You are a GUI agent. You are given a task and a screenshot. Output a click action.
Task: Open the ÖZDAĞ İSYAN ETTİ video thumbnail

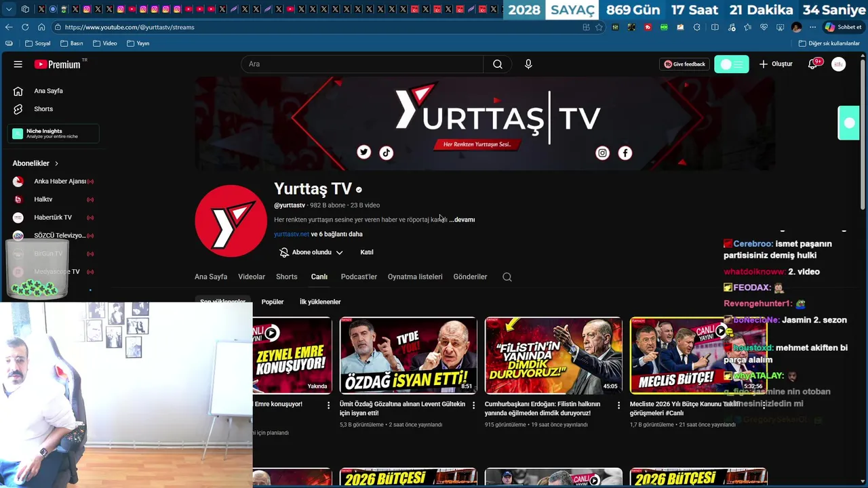click(x=408, y=355)
